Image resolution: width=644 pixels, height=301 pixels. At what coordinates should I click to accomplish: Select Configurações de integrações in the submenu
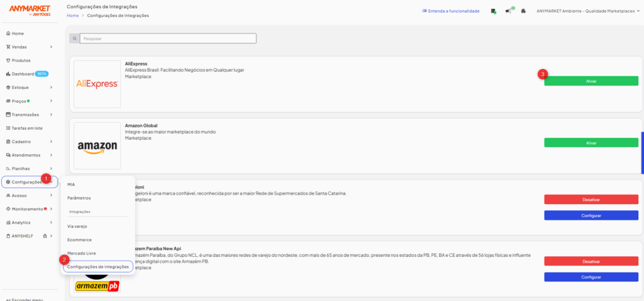point(97,267)
